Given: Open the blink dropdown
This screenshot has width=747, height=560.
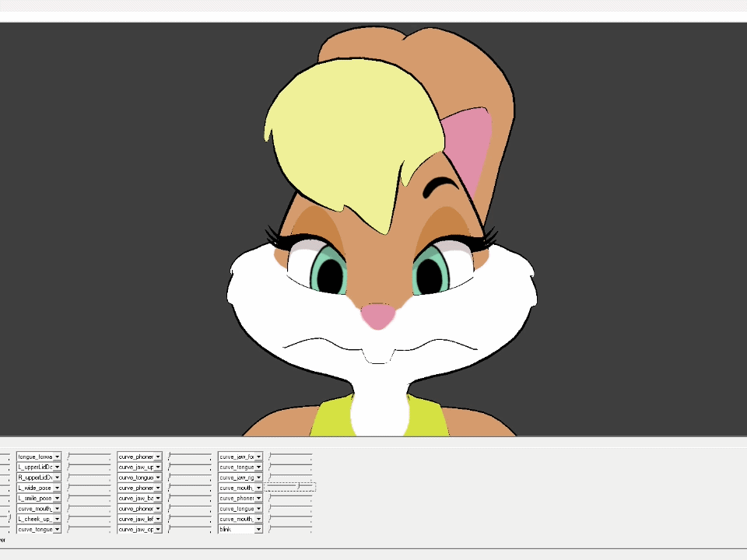Looking at the screenshot, I should point(240,529).
